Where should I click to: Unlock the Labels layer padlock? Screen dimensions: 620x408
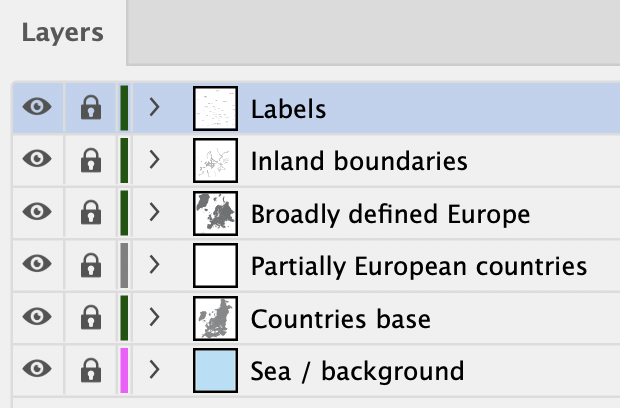point(91,107)
